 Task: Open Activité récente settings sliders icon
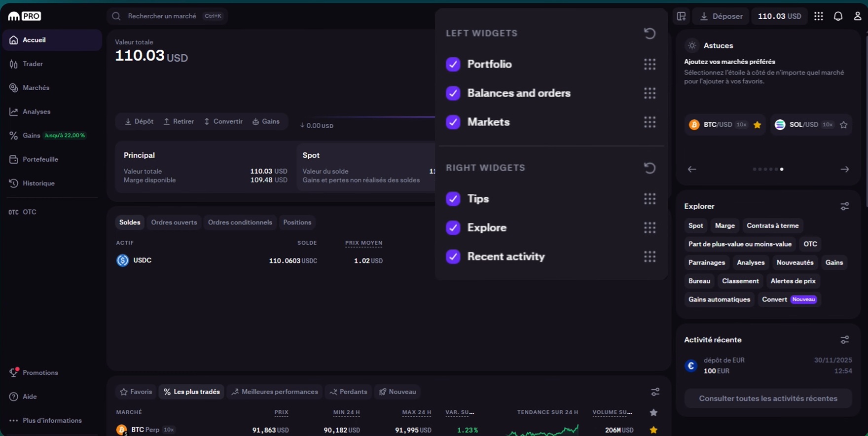(x=845, y=340)
